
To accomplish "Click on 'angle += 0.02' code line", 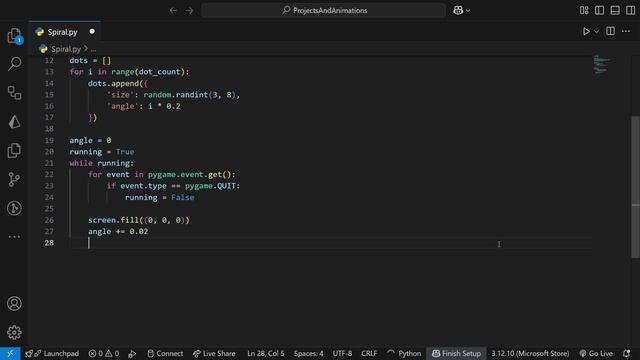I will pyautogui.click(x=118, y=231).
